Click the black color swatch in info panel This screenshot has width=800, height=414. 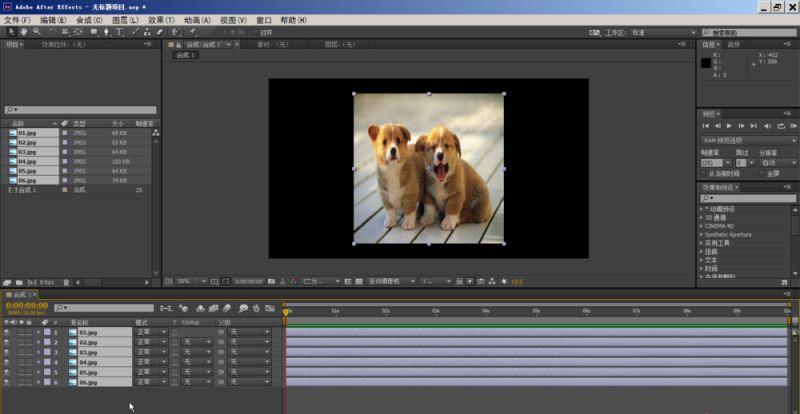(x=706, y=63)
